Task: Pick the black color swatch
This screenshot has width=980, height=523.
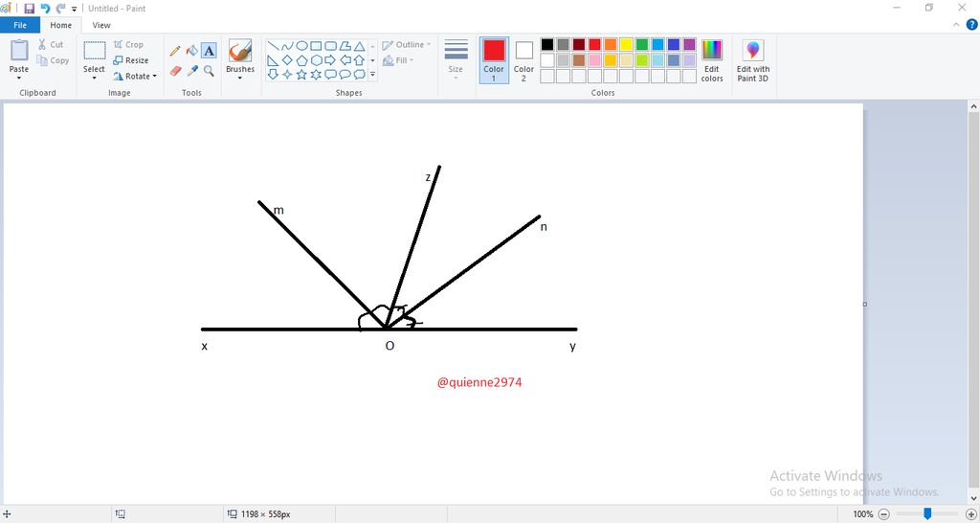Action: pos(547,44)
